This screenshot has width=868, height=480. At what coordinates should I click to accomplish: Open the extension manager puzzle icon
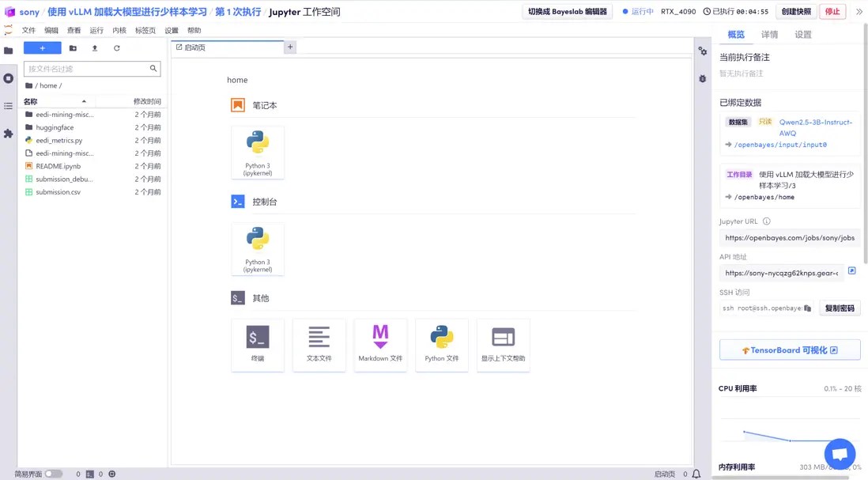pos(9,134)
